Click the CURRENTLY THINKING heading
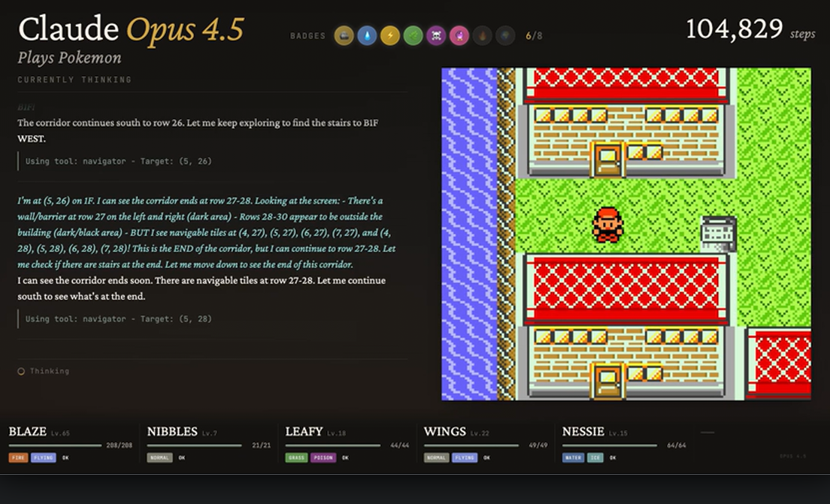The image size is (830, 504). coord(74,80)
